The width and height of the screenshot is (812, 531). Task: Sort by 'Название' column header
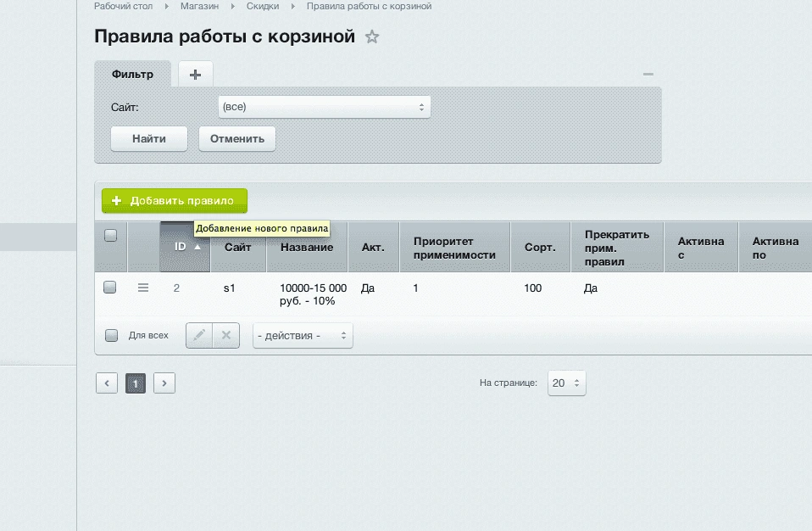(x=307, y=247)
